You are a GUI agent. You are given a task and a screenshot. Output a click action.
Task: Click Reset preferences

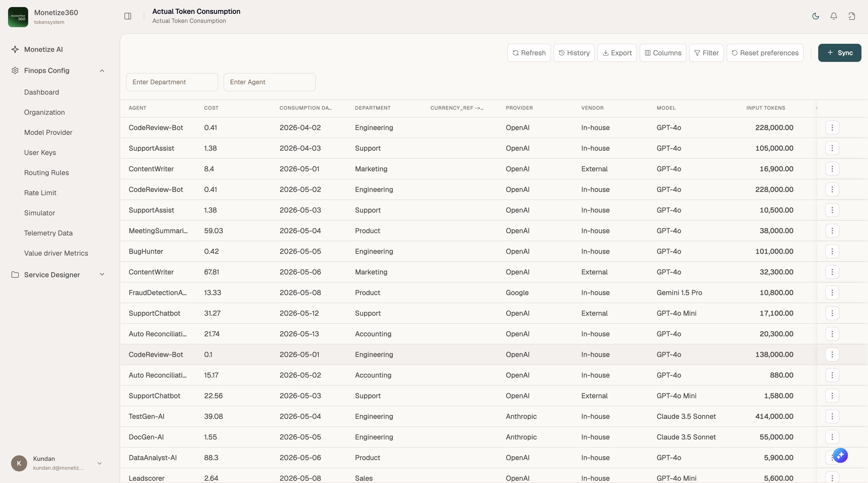click(x=765, y=53)
